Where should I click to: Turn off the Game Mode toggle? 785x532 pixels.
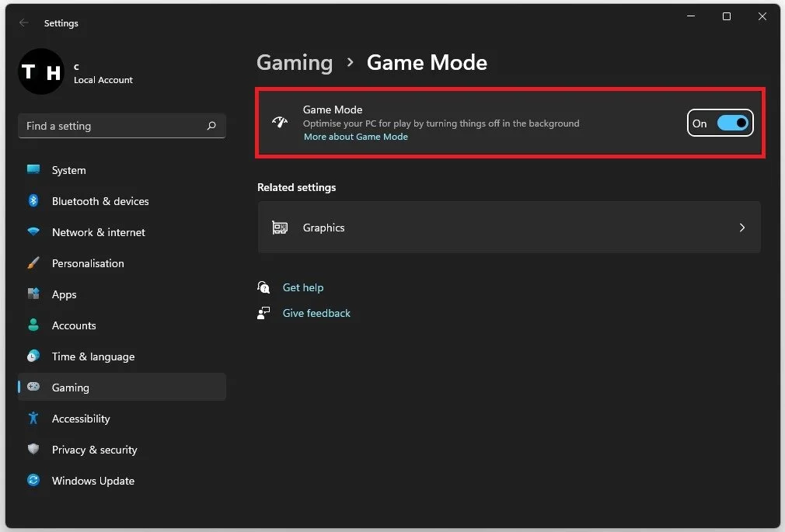(732, 123)
